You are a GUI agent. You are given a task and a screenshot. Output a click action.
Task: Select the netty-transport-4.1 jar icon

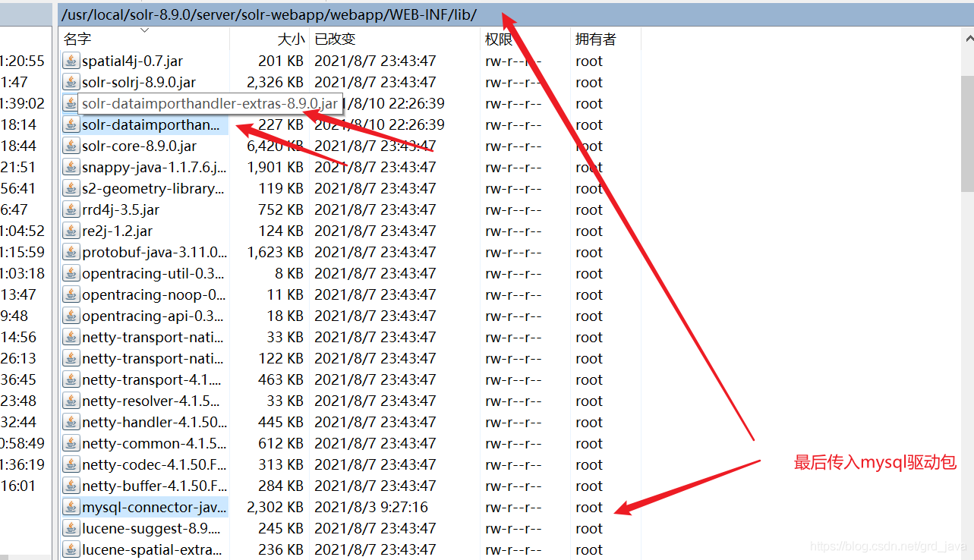[x=71, y=379]
